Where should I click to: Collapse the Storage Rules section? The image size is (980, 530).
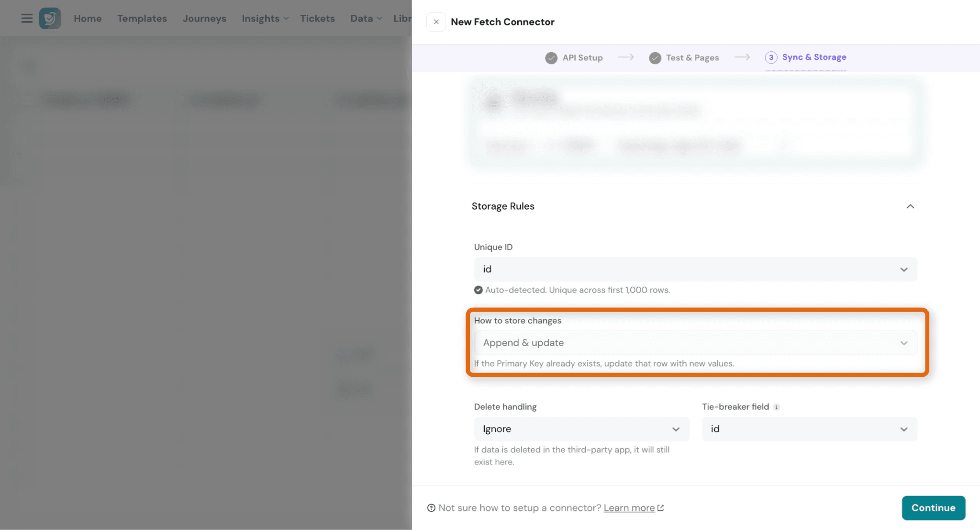point(910,206)
